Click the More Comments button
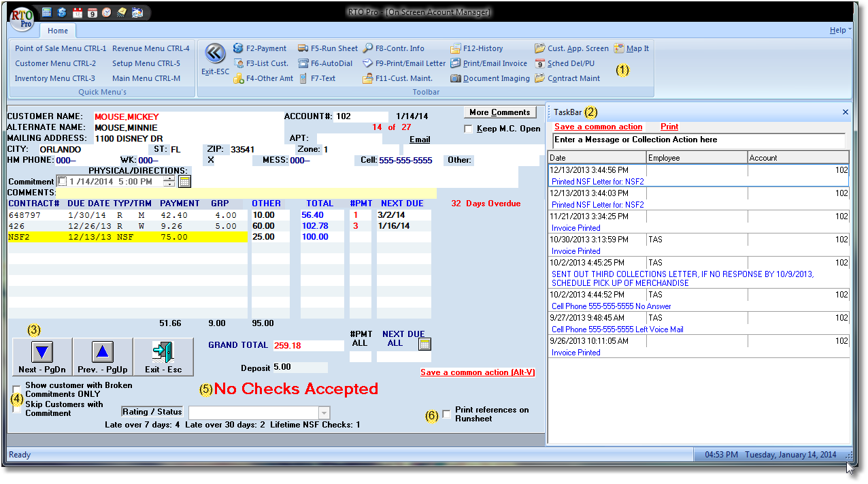868x484 pixels. tap(499, 112)
